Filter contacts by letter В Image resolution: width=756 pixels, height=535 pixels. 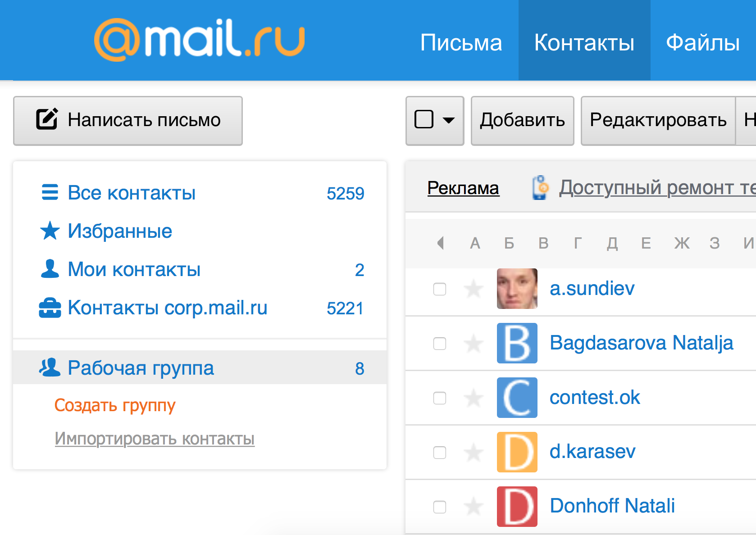tap(543, 243)
